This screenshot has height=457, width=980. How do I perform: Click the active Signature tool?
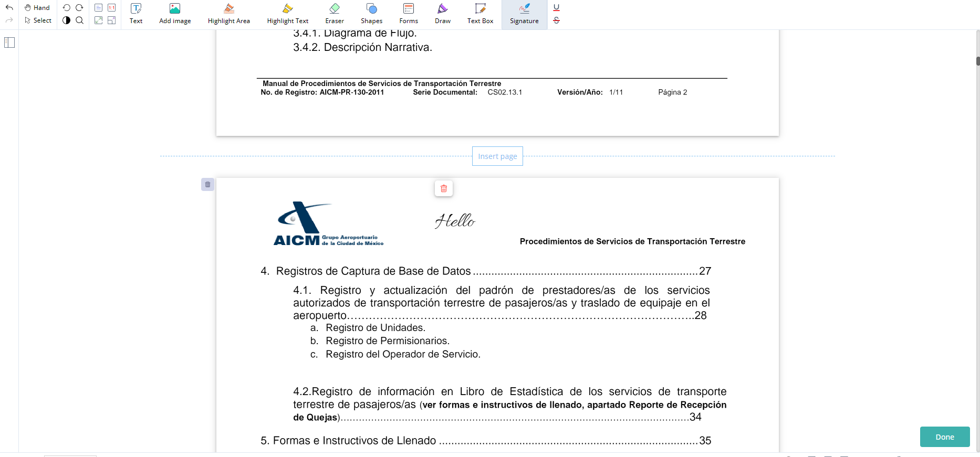click(524, 14)
